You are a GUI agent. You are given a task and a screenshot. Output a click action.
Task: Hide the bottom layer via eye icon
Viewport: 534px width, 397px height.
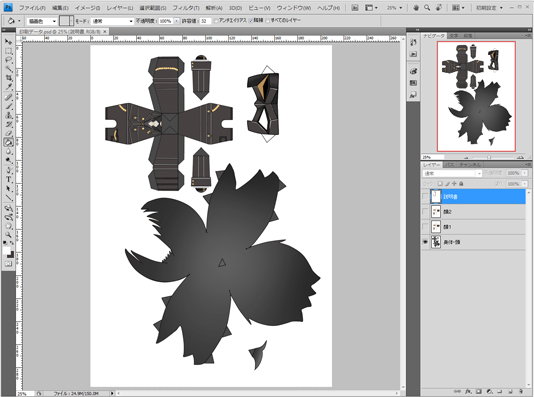(x=425, y=242)
